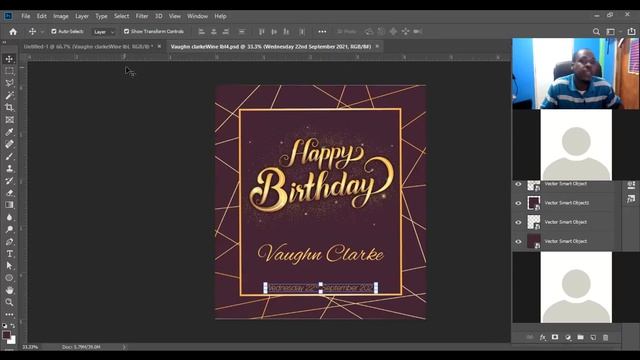Open the background color swatch
Image resolution: width=640 pixels, height=360 pixels.
(12, 340)
